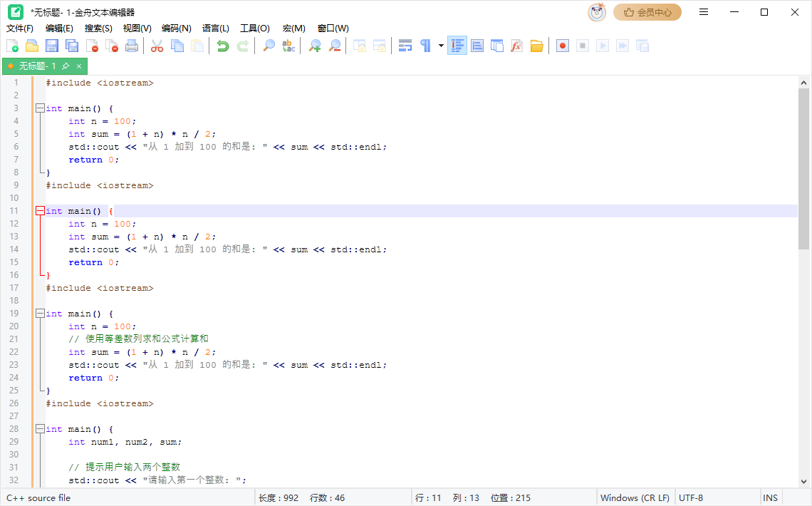Click the vertical scrollbar thumb
Screen dimensions: 812x506
[803, 170]
